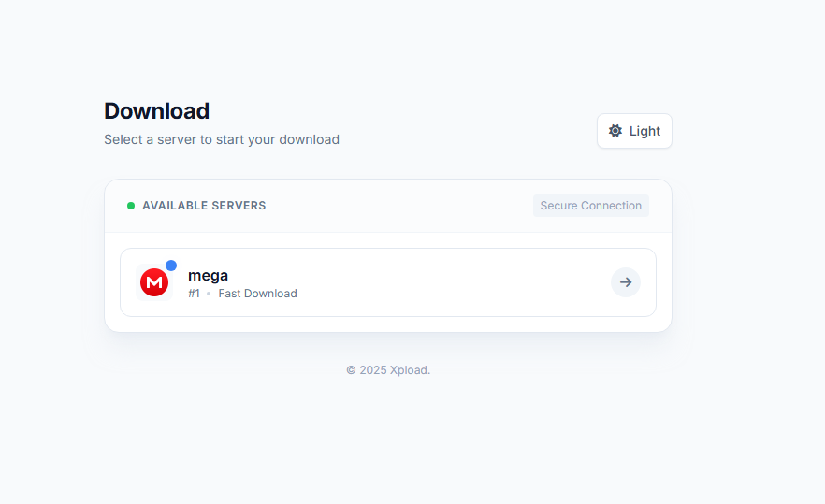Click the Download page heading

pos(156,111)
